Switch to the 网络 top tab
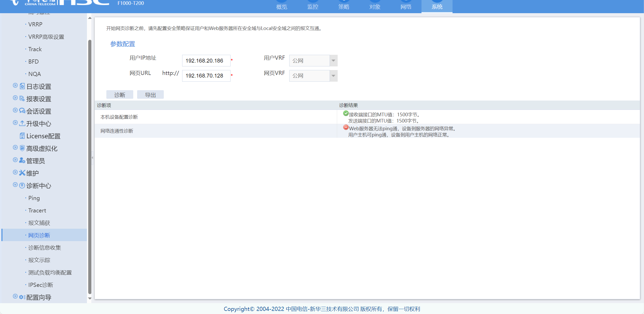644x314 pixels. (406, 7)
